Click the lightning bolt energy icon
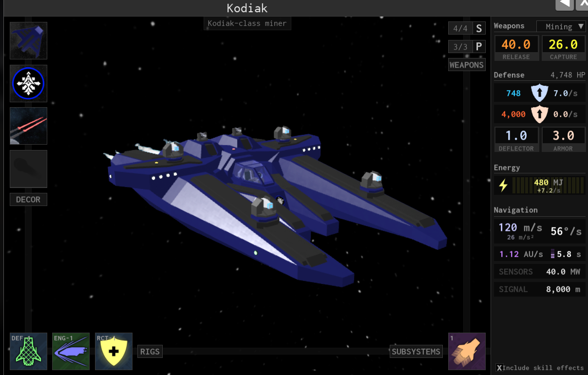Viewport: 588px width, 375px height. click(503, 185)
